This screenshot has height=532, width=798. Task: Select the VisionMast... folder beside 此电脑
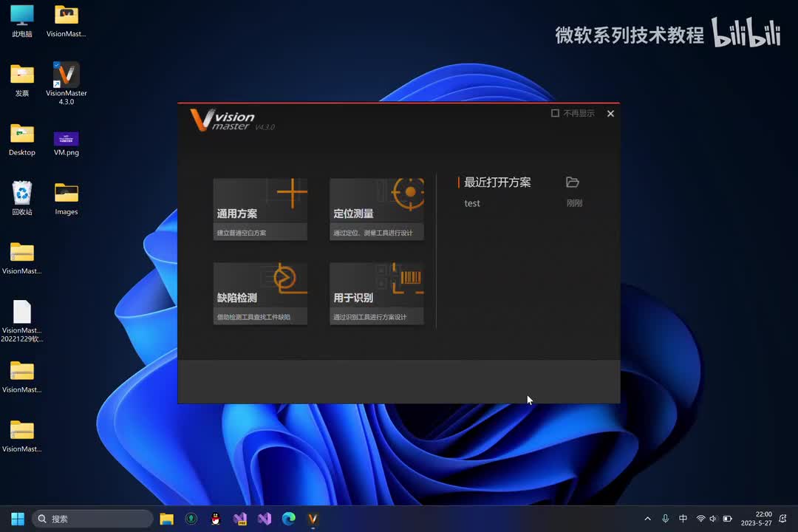point(66,21)
